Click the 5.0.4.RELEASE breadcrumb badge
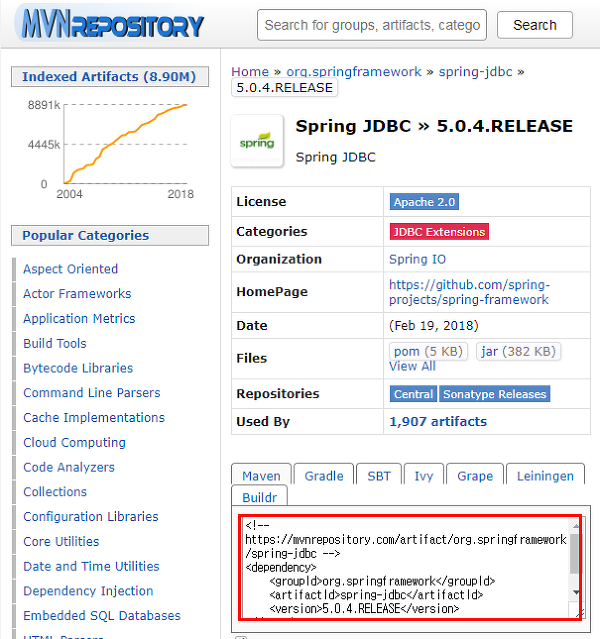The height and width of the screenshot is (639, 600). (285, 88)
